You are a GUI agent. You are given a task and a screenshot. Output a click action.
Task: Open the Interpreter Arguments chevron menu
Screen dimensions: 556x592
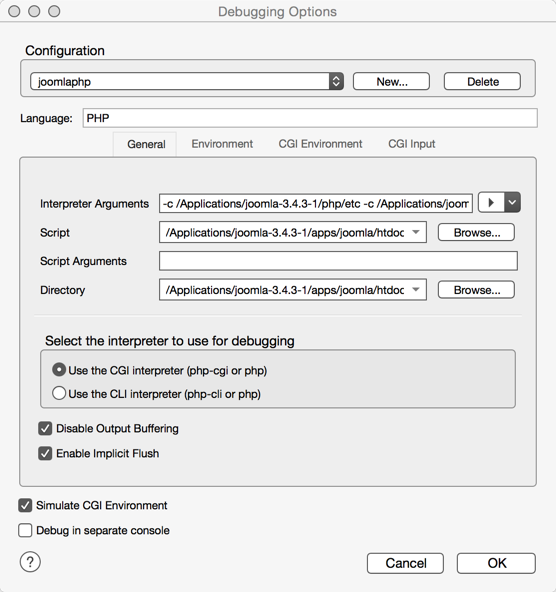pos(512,202)
